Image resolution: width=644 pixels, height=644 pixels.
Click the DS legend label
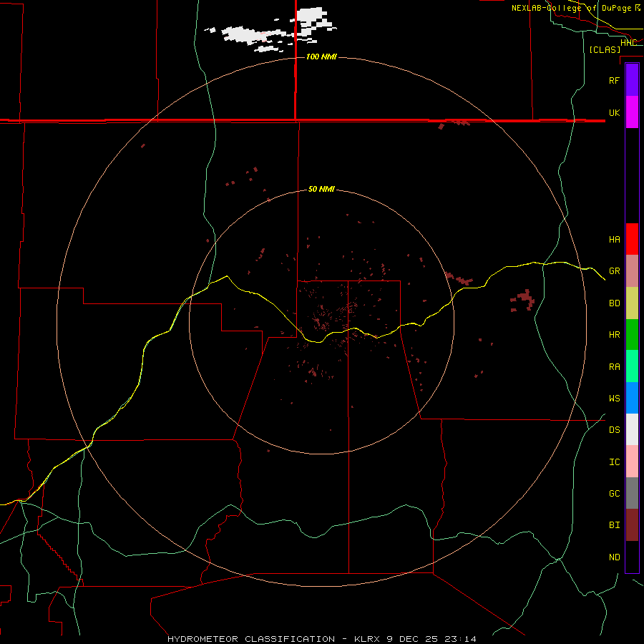coord(614,430)
